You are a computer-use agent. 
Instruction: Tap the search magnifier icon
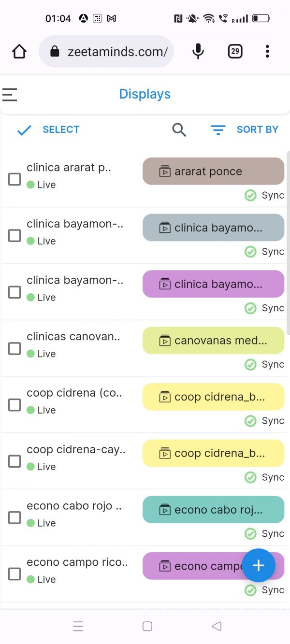click(179, 129)
